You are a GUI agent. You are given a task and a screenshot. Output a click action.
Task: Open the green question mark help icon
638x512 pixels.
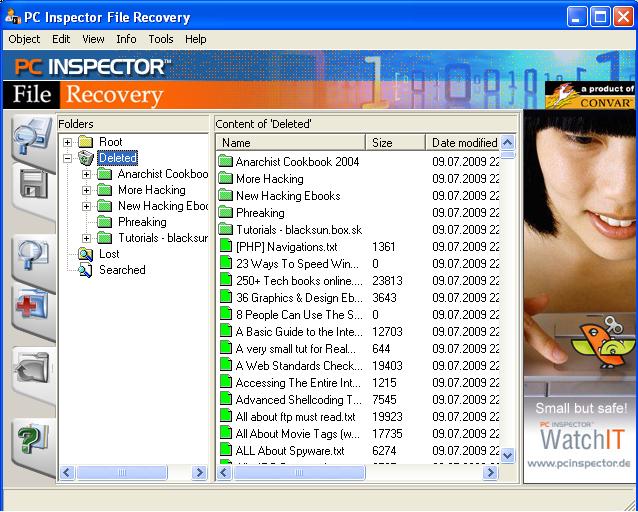coord(33,439)
